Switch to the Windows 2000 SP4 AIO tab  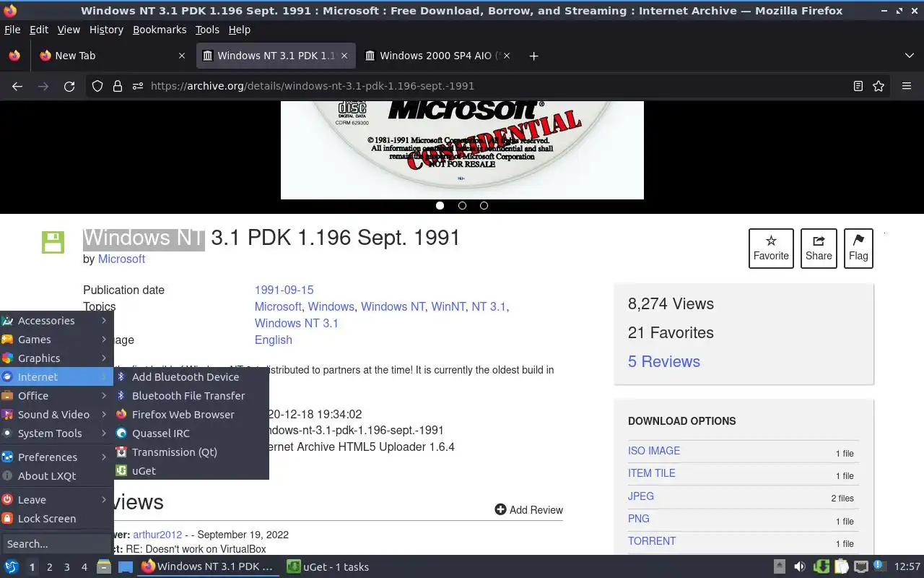437,56
